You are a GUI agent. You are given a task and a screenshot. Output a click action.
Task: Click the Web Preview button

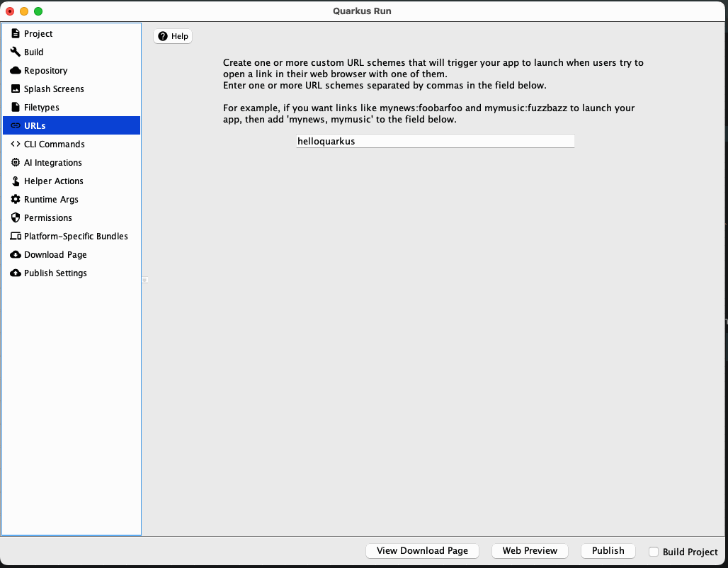point(530,550)
